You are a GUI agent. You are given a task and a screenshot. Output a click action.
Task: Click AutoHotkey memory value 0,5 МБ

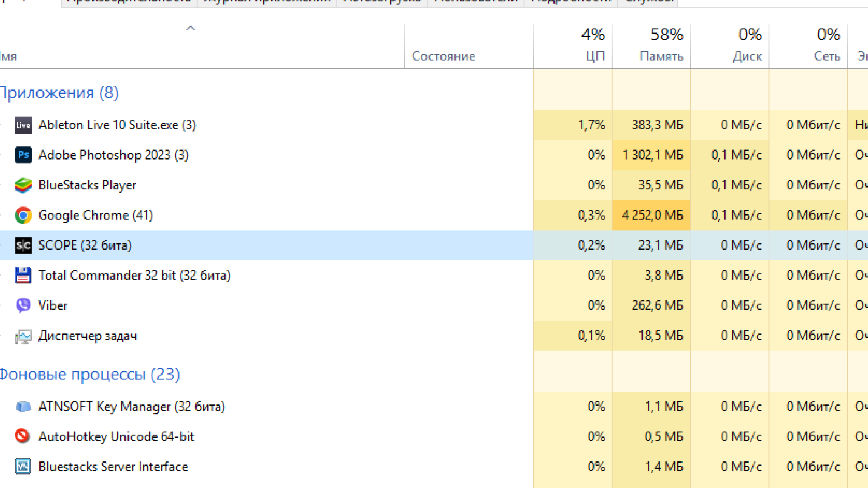point(664,436)
